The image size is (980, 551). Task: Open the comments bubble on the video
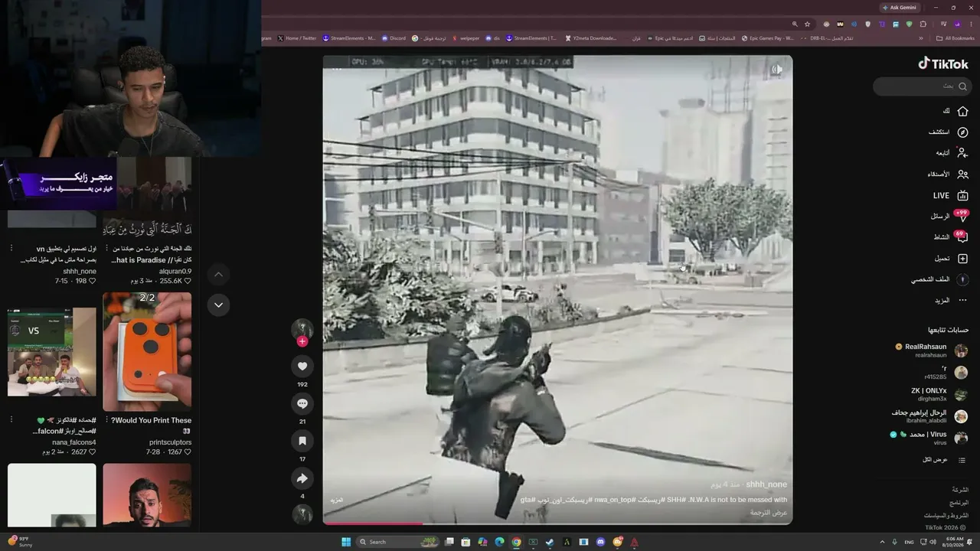click(x=302, y=403)
